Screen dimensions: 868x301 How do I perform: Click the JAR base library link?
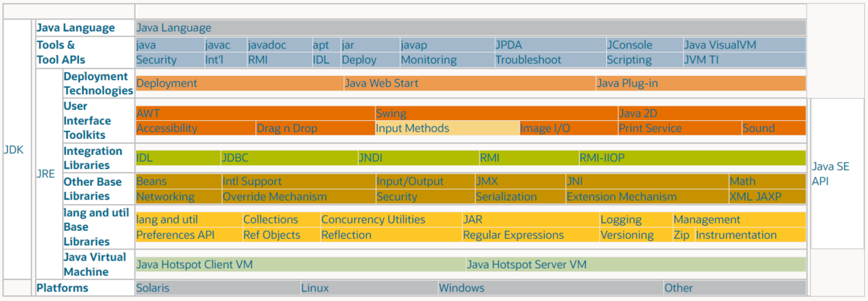coord(472,219)
